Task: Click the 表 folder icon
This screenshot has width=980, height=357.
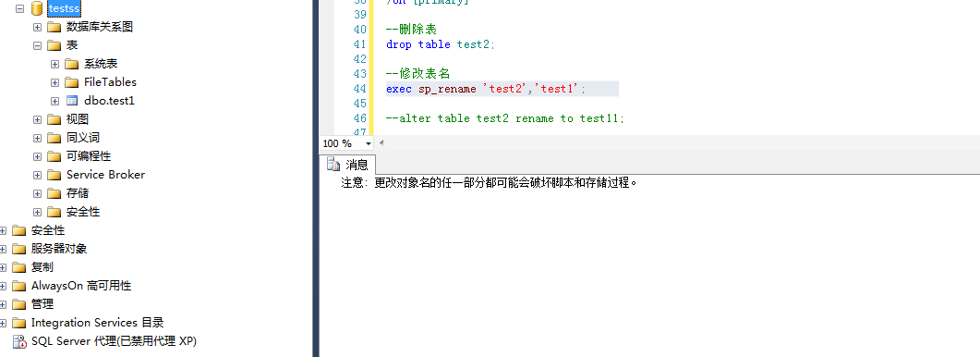Action: [54, 45]
